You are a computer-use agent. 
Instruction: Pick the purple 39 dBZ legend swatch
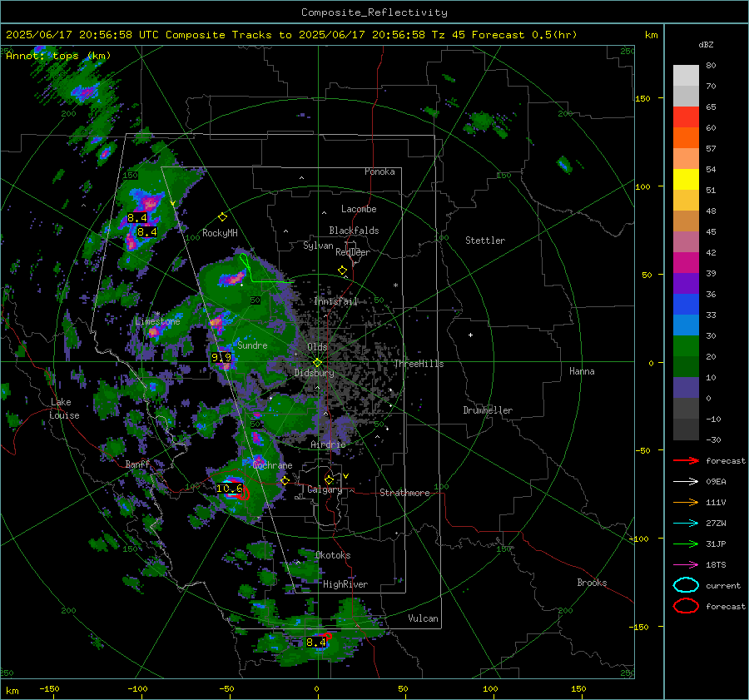click(686, 284)
